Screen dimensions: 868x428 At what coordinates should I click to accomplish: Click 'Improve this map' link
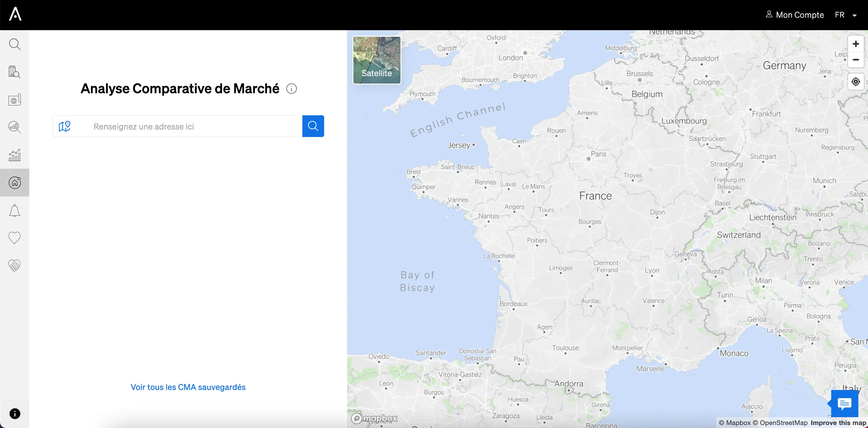pos(838,423)
